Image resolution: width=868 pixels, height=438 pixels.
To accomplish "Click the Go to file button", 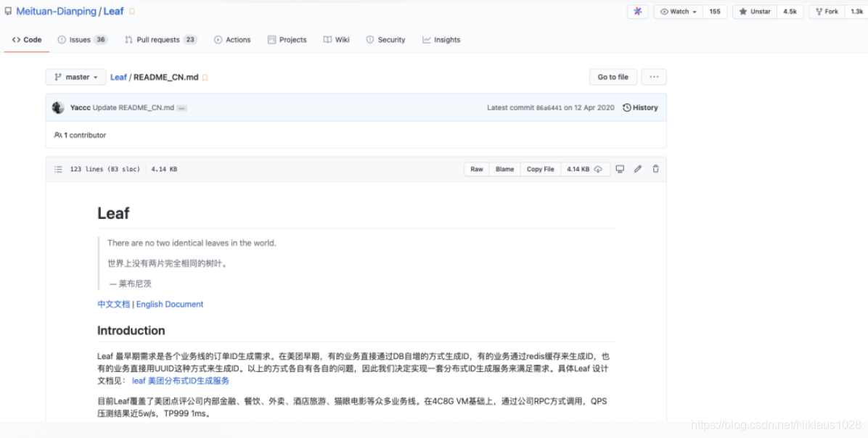I will click(613, 77).
